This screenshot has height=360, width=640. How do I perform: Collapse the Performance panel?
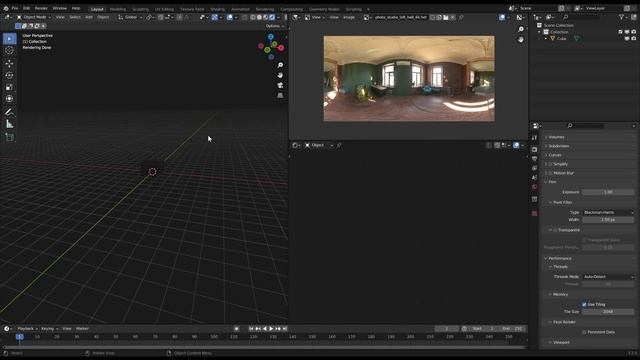pyautogui.click(x=559, y=258)
